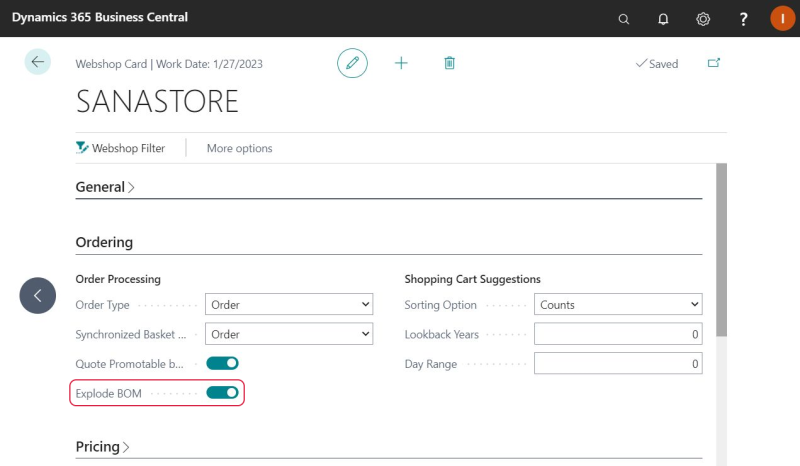This screenshot has width=800, height=466.
Task: Go back with the arrow button
Action: (x=38, y=62)
